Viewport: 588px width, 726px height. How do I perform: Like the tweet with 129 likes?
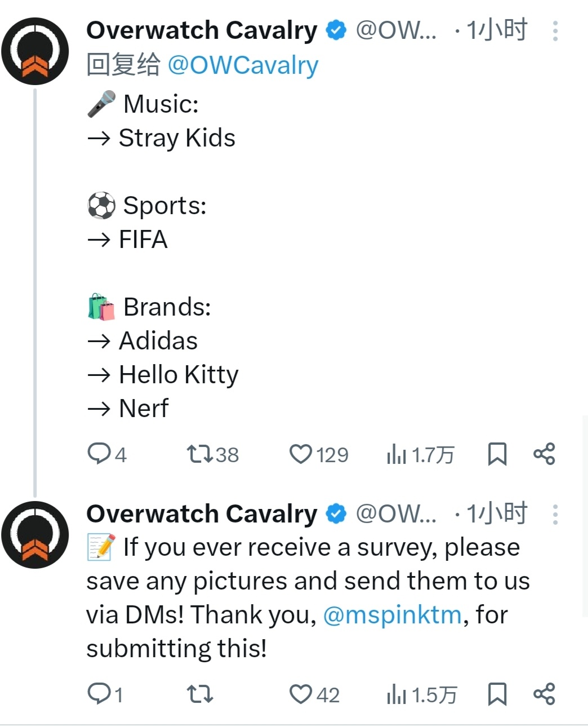[x=301, y=454]
